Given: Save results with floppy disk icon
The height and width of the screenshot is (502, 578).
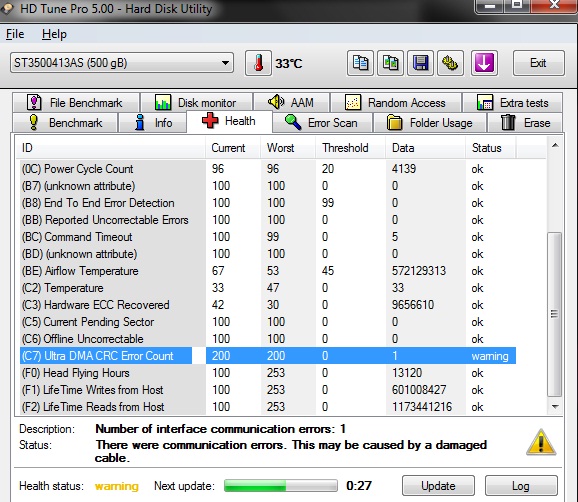Looking at the screenshot, I should pyautogui.click(x=420, y=63).
